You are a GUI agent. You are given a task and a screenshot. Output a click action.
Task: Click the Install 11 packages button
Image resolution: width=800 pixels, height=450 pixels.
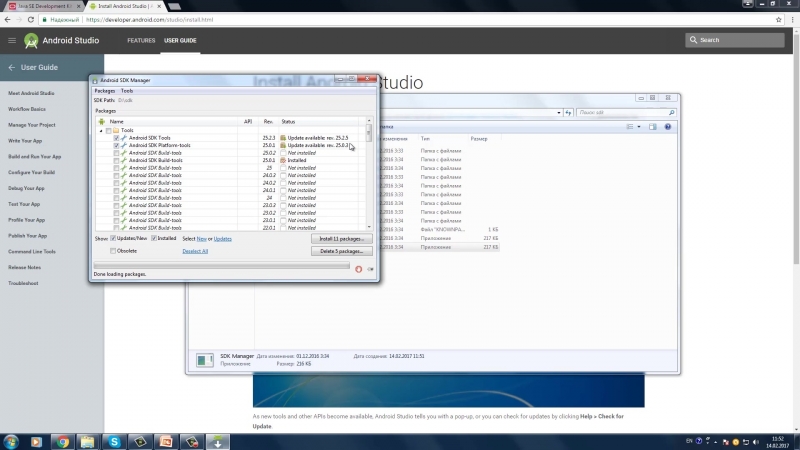click(341, 239)
